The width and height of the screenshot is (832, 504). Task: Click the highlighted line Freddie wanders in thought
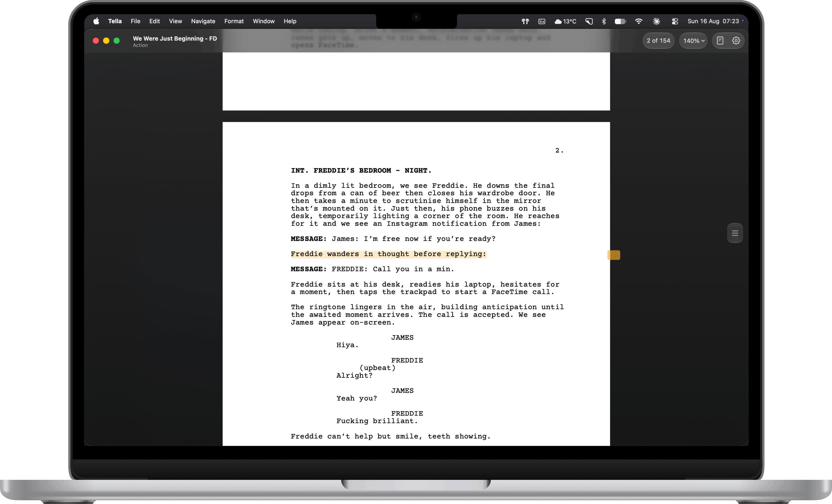point(388,254)
